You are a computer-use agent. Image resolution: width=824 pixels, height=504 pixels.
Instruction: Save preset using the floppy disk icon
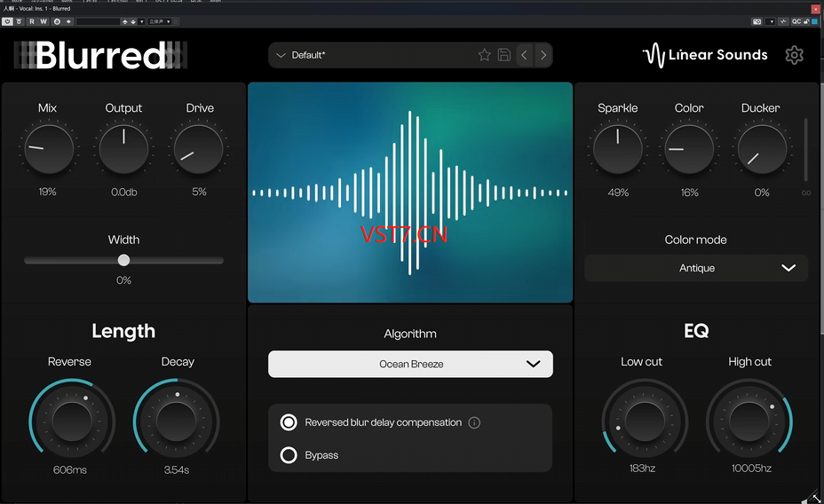tap(503, 55)
